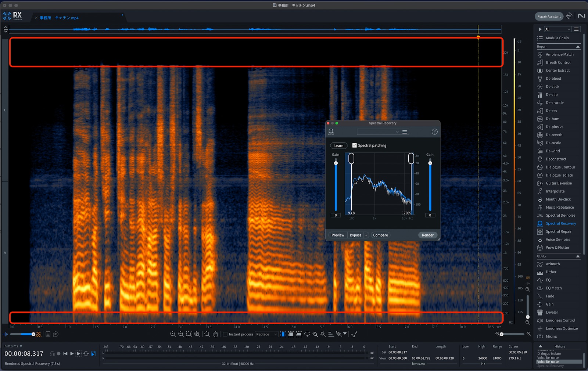Click the left Gain value field
The height and width of the screenshot is (371, 588).
[336, 215]
